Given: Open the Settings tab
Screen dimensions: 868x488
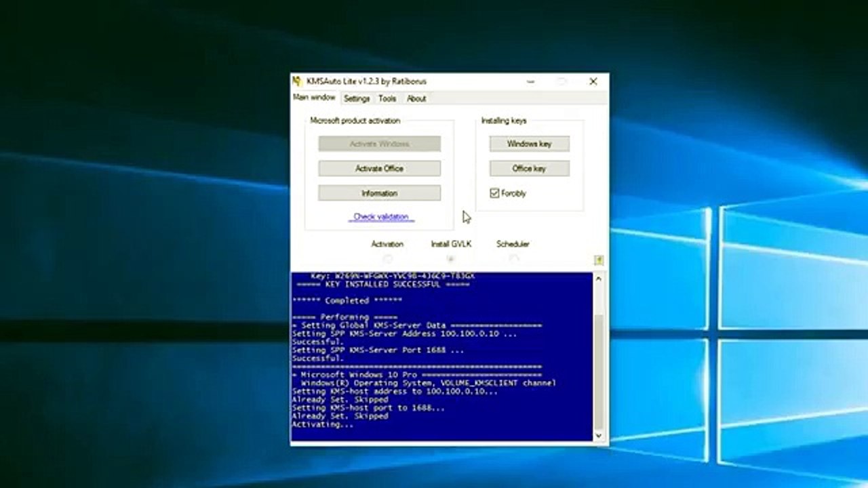Looking at the screenshot, I should pos(357,98).
